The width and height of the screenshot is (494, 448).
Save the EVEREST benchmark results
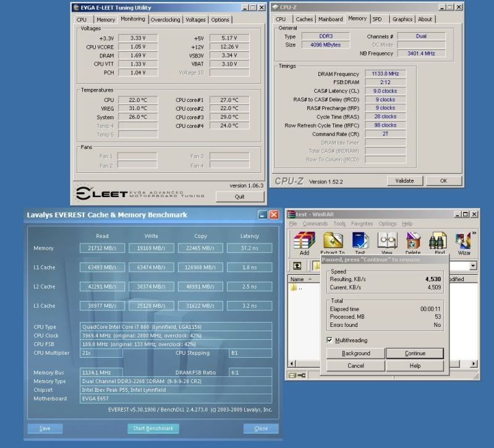[45, 428]
